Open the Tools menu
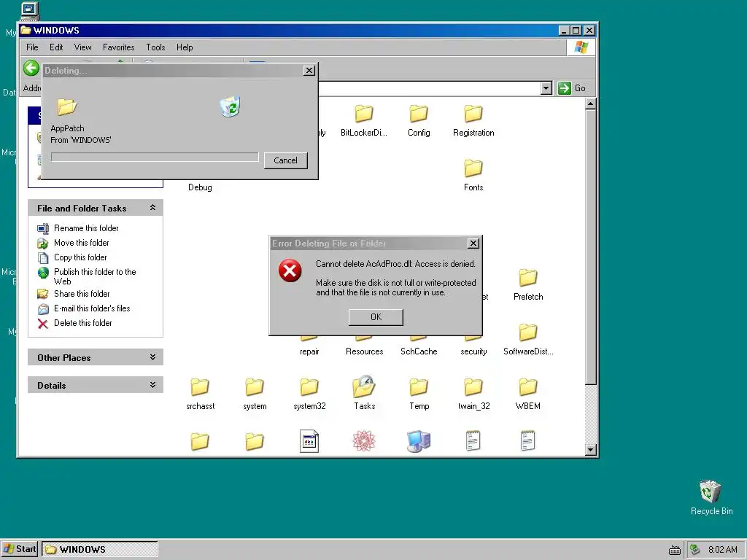The height and width of the screenshot is (560, 747). point(155,47)
